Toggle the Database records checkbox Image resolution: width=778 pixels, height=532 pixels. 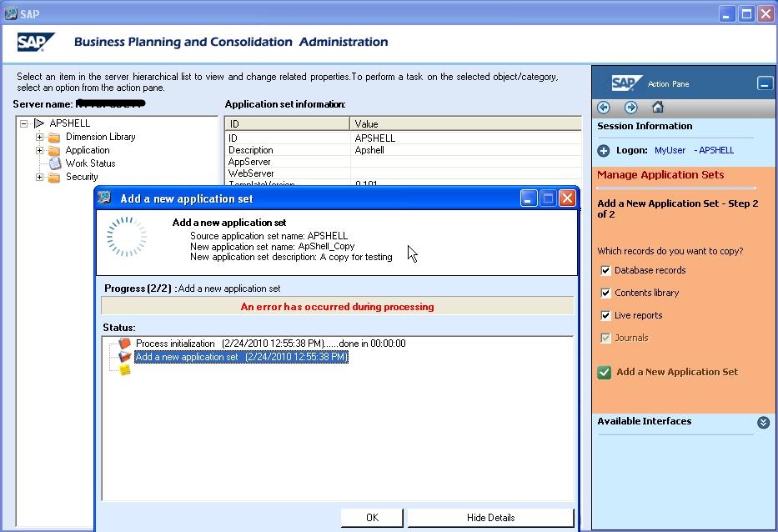pos(605,270)
